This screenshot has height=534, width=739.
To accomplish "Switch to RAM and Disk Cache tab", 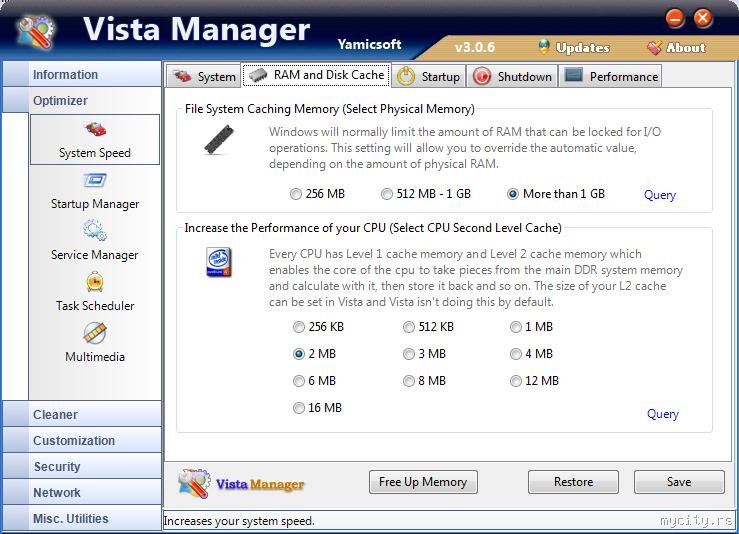I will [x=316, y=75].
